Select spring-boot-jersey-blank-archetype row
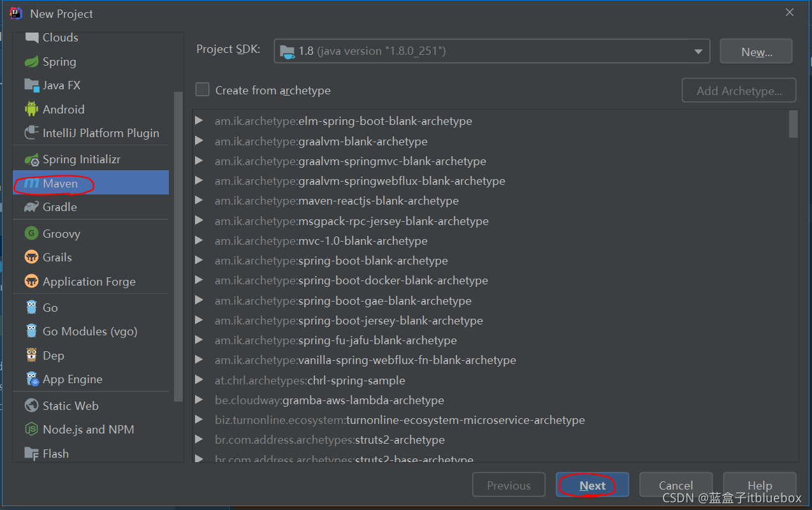Screen dimensions: 812x510 pyautogui.click(x=491, y=320)
